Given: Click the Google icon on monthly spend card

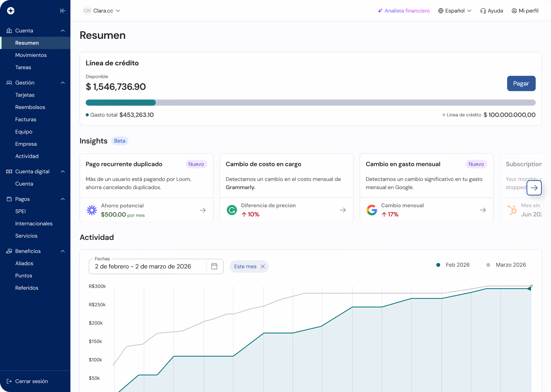Looking at the screenshot, I should (372, 210).
